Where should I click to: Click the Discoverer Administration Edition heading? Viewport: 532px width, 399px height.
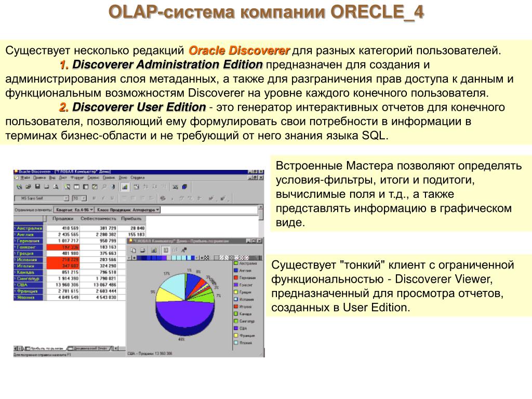pos(168,64)
